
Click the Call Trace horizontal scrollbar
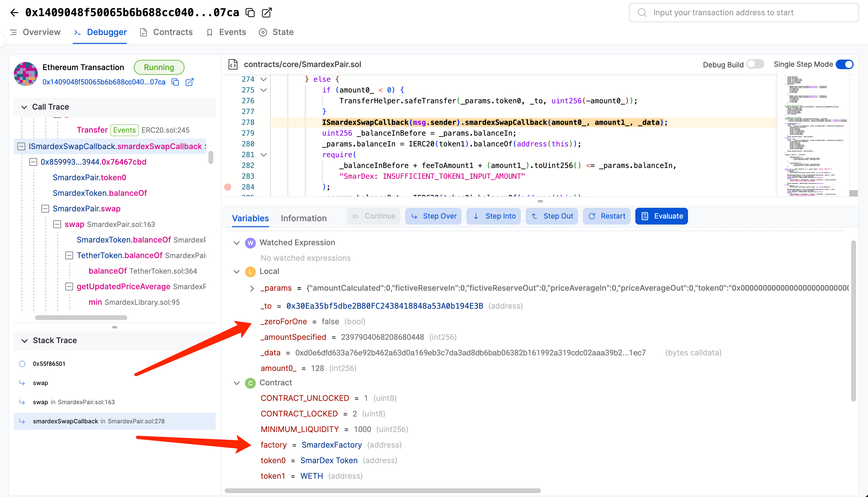point(81,317)
